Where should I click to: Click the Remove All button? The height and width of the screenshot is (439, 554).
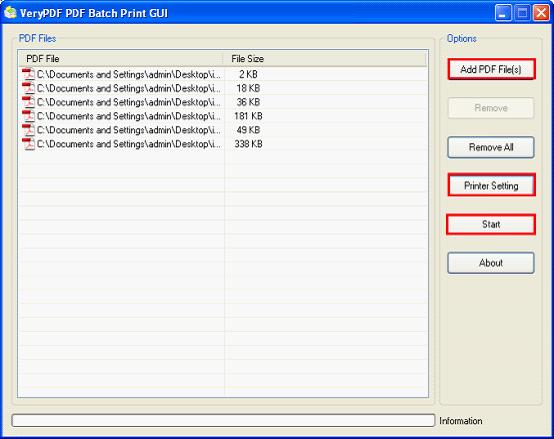[x=491, y=147]
